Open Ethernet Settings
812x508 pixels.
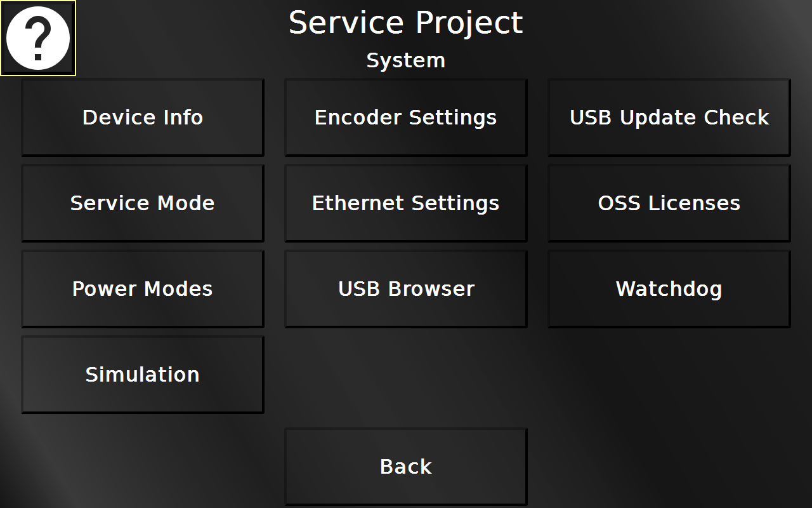coord(406,203)
